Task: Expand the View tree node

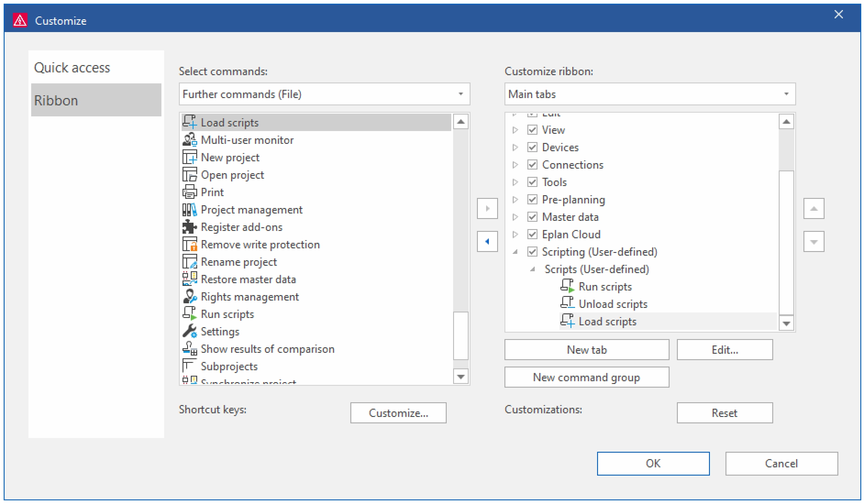Action: 515,130
